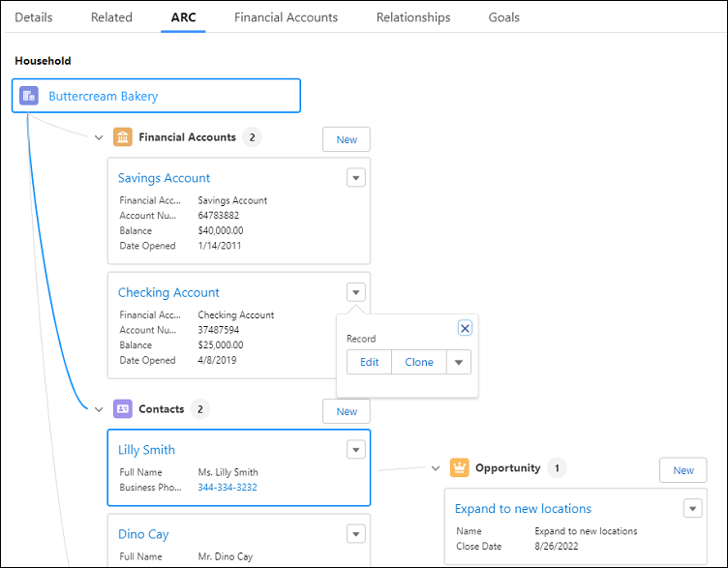728x568 pixels.
Task: Collapse the Opportunity section
Action: tap(436, 468)
